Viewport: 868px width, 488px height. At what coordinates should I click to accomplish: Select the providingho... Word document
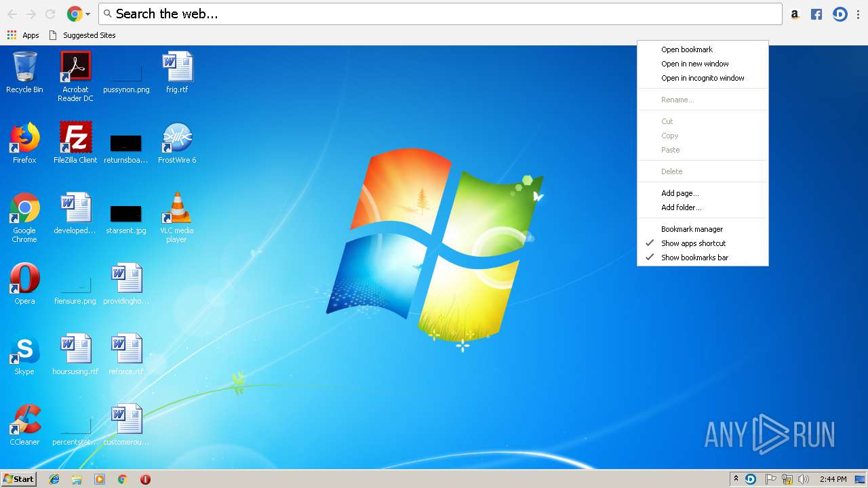126,284
